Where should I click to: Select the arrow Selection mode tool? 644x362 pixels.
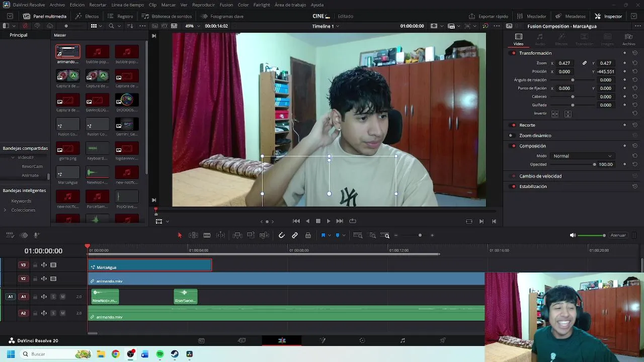point(180,235)
